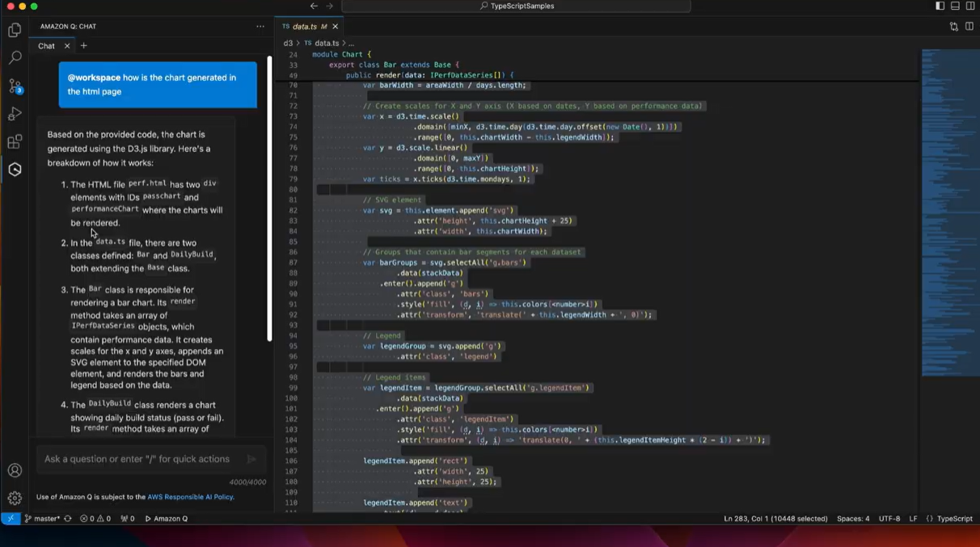Open the Extensions view icon

point(15,142)
